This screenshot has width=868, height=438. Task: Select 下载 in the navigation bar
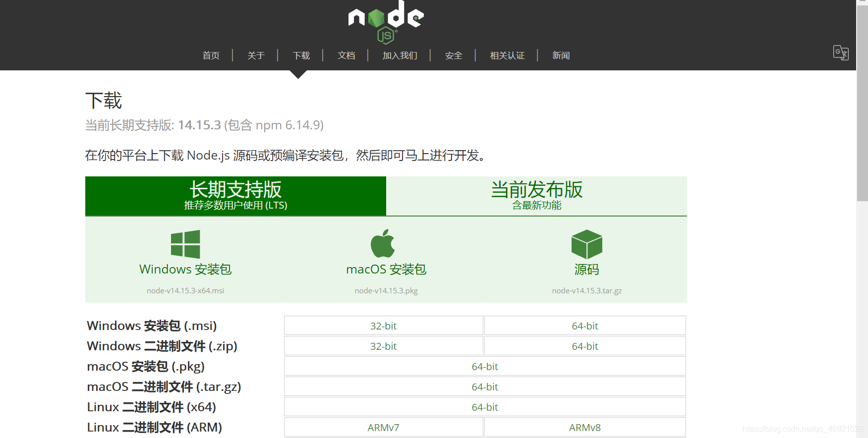[301, 55]
